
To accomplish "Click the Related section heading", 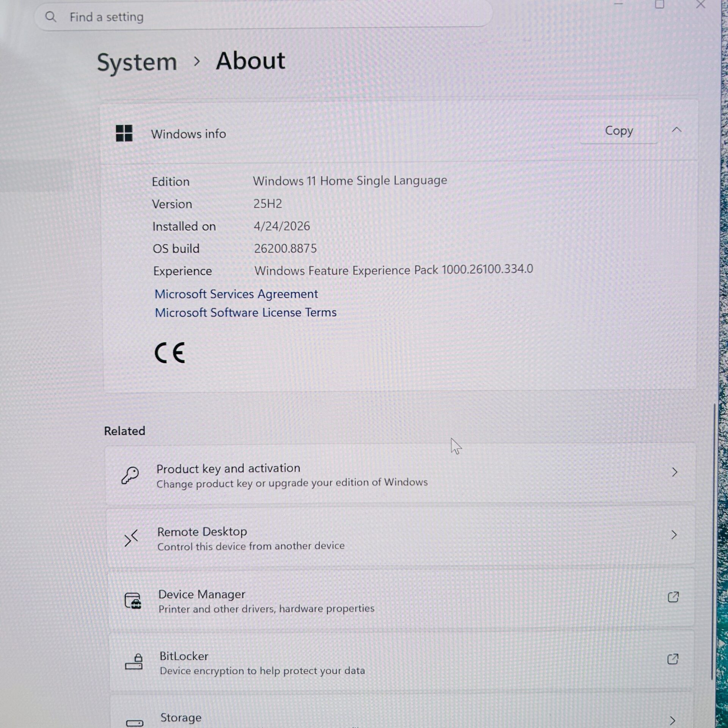I will tap(125, 431).
